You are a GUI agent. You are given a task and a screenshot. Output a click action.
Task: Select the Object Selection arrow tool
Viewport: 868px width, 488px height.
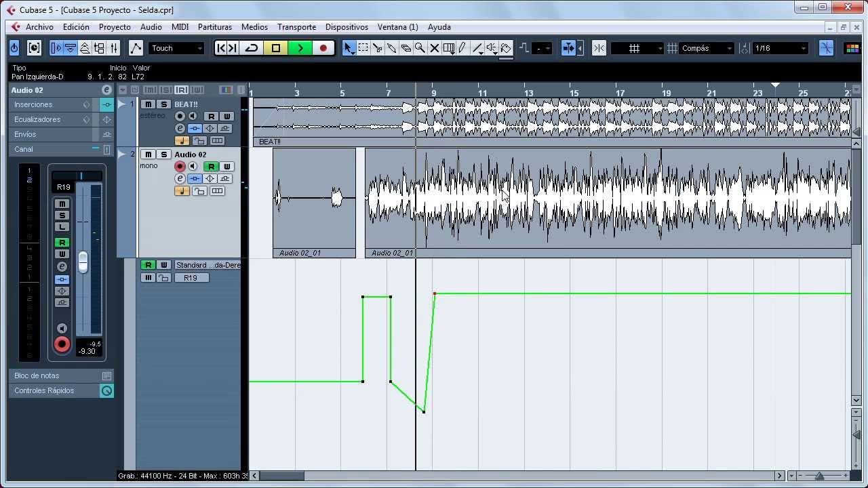pos(349,48)
